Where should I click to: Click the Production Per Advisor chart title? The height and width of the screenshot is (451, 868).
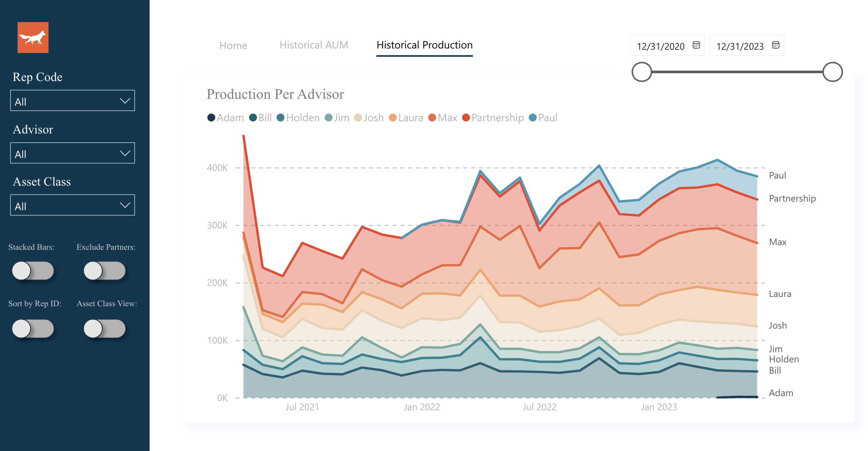point(275,94)
